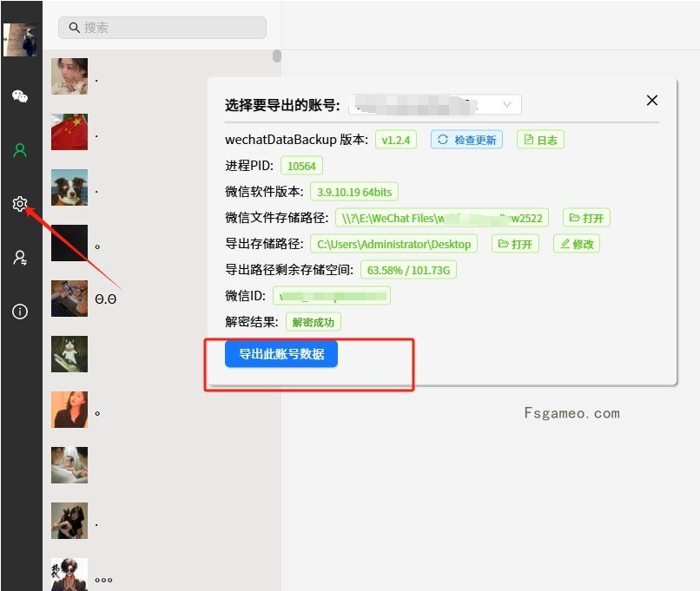This screenshot has width=700, height=591.
Task: Open the export storage path folder
Action: 515,244
